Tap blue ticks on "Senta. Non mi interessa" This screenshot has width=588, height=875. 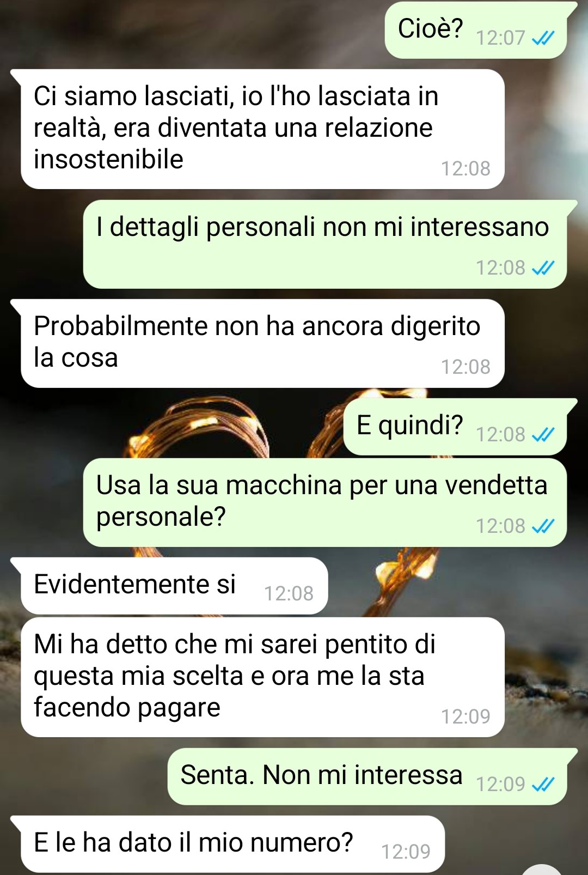pyautogui.click(x=543, y=785)
